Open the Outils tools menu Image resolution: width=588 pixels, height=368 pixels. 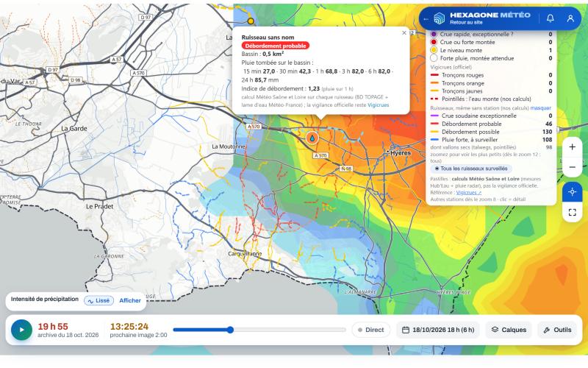tap(557, 330)
